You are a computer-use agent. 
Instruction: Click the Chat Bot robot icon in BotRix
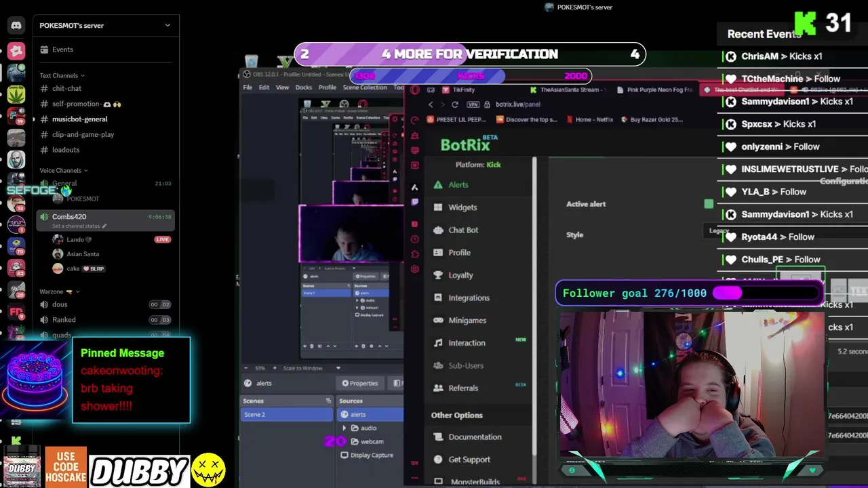tap(438, 230)
